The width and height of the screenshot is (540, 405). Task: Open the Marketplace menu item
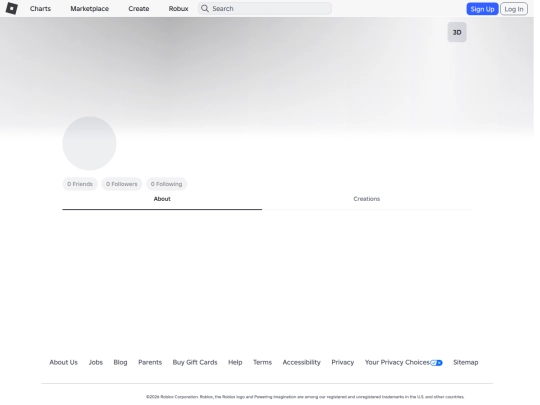click(90, 9)
